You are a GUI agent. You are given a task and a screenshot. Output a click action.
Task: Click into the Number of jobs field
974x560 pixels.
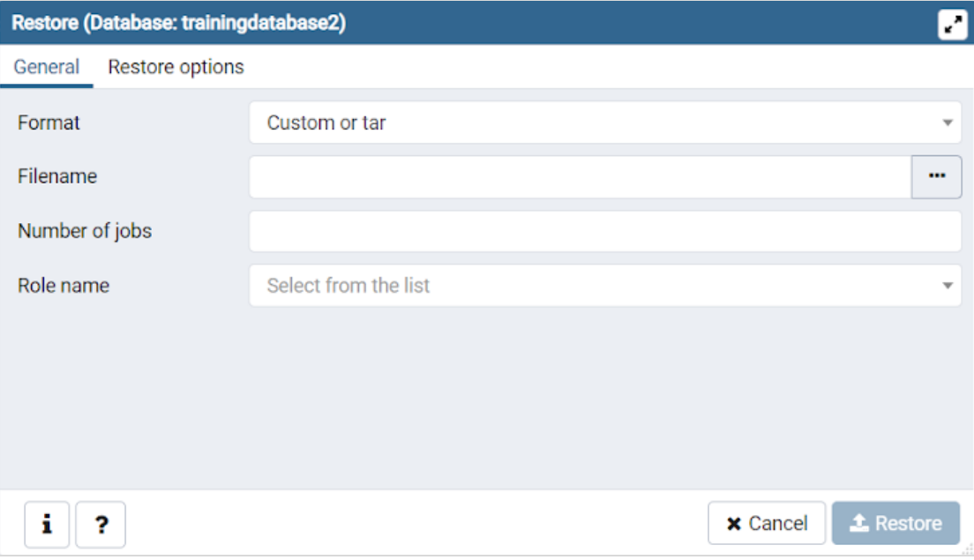point(604,231)
